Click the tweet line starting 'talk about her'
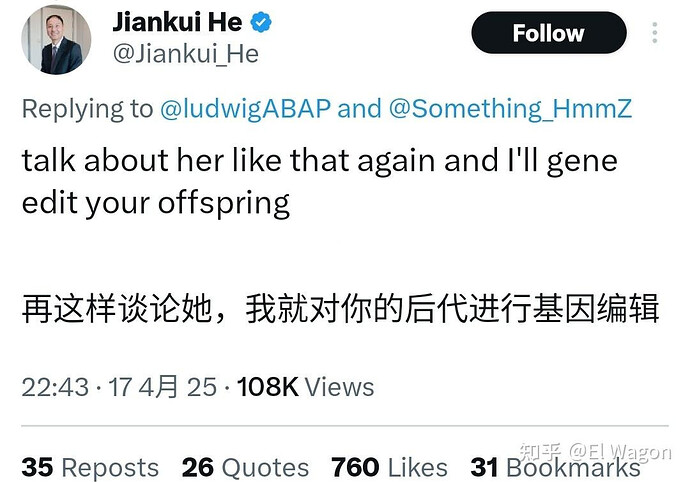Image resolution: width=690 pixels, height=482 pixels. pyautogui.click(x=319, y=161)
